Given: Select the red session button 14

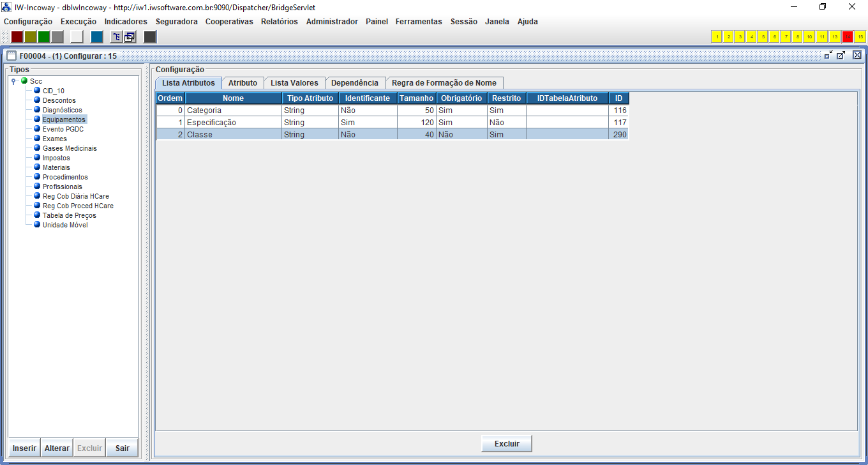Looking at the screenshot, I should 848,37.
